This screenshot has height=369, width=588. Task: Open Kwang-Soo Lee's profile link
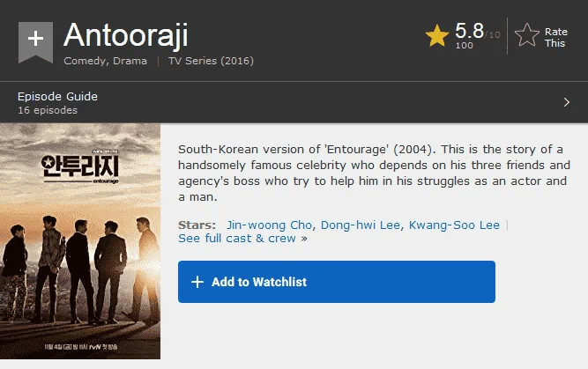tap(454, 225)
